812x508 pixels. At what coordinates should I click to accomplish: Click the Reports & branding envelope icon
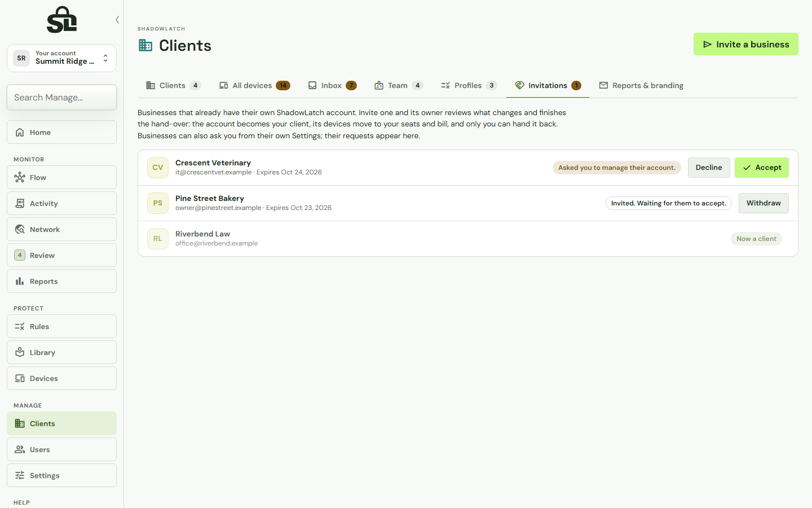pyautogui.click(x=603, y=85)
